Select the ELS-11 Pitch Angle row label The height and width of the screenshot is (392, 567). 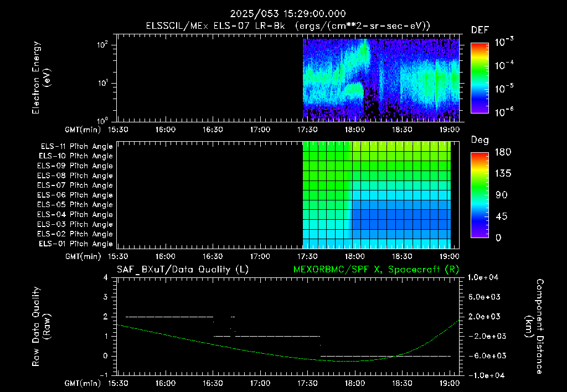[76, 147]
